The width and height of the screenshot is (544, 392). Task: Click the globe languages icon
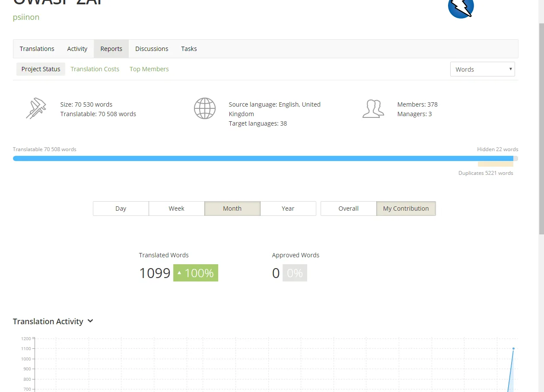click(205, 109)
